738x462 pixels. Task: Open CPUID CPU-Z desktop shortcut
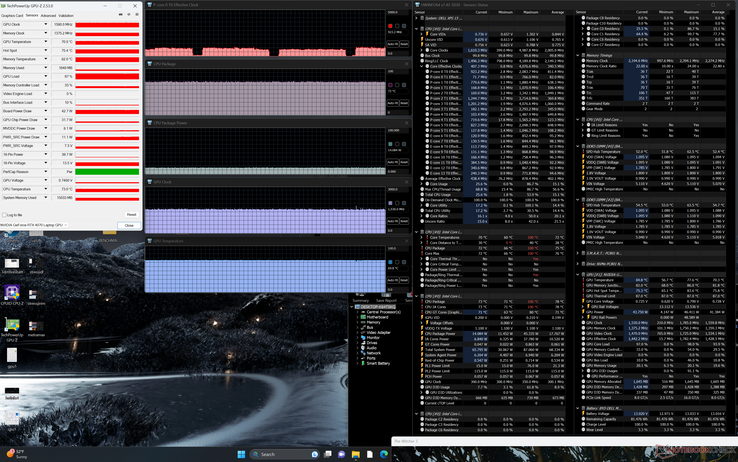(x=12, y=296)
